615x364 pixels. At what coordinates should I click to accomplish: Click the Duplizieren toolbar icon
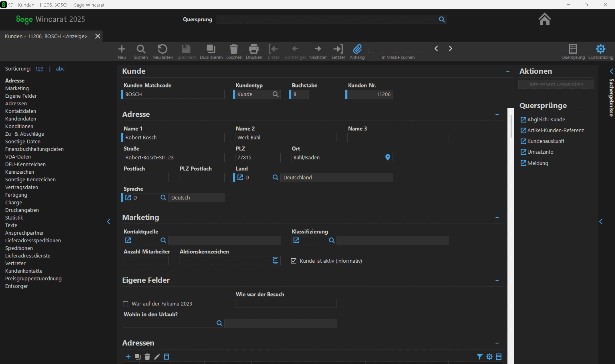[211, 49]
